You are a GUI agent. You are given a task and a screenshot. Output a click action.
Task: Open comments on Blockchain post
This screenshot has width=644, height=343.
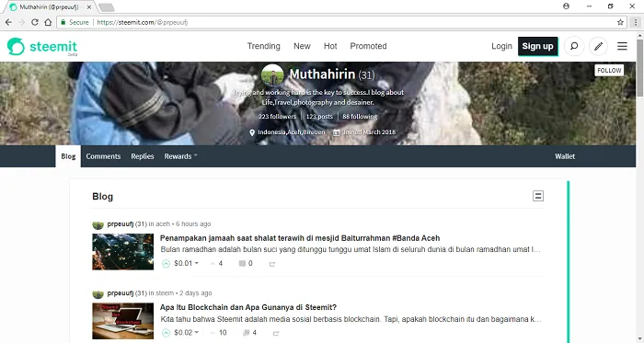(x=249, y=333)
